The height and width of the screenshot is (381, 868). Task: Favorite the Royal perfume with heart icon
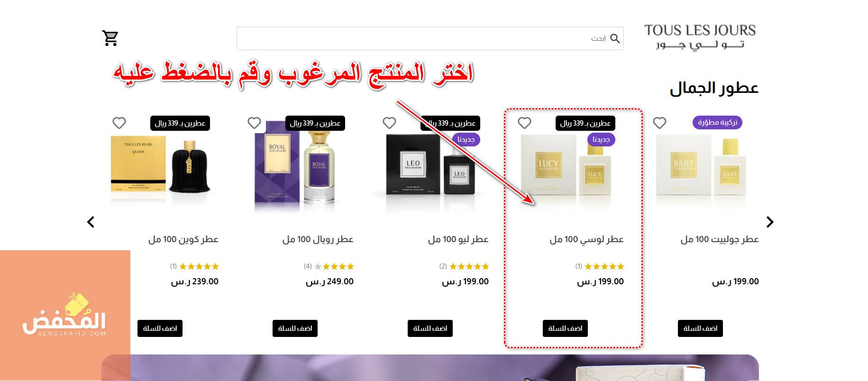tap(254, 123)
